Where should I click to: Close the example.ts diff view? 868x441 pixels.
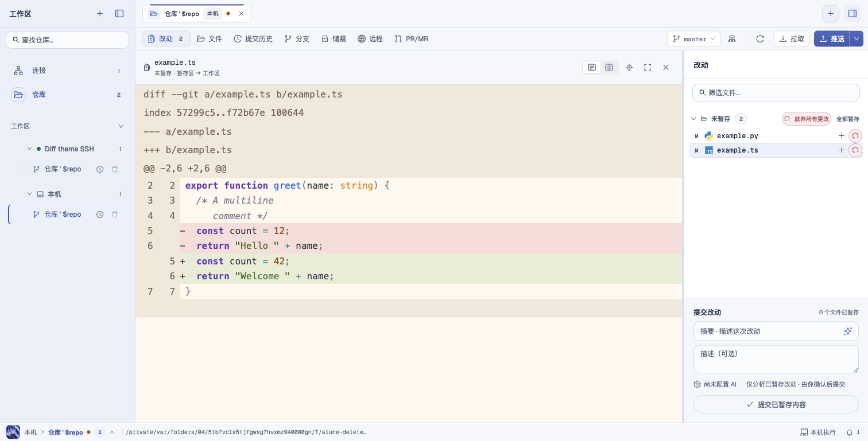[666, 68]
